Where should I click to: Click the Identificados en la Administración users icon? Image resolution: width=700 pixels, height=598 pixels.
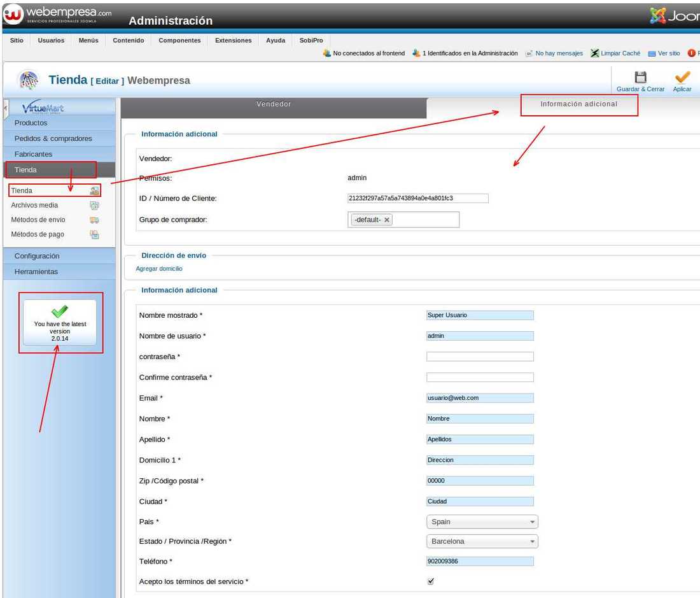click(416, 53)
